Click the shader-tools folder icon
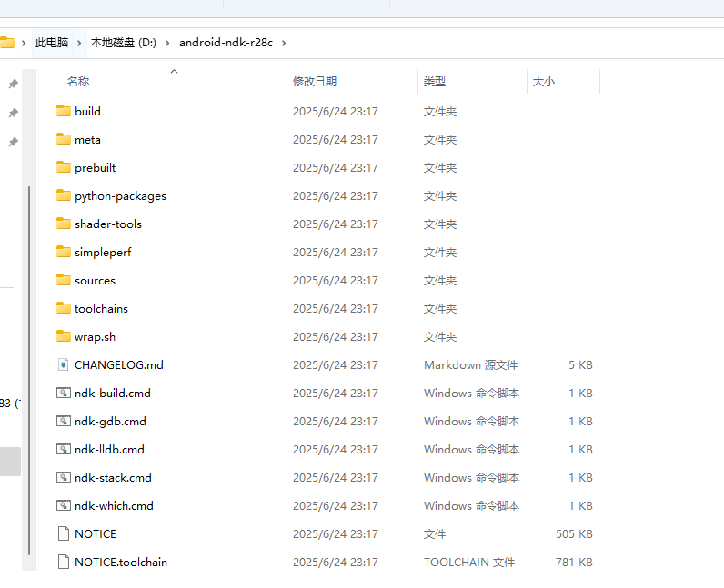The height and width of the screenshot is (588, 724). [x=64, y=224]
